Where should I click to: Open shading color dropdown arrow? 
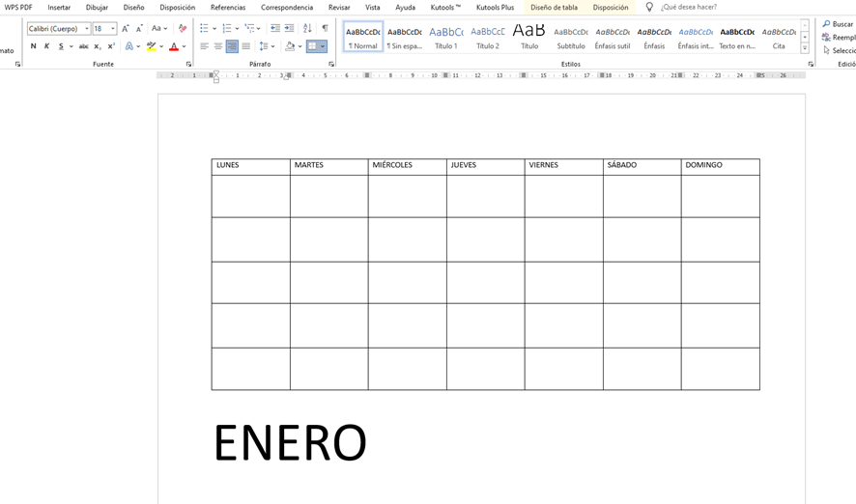point(300,46)
